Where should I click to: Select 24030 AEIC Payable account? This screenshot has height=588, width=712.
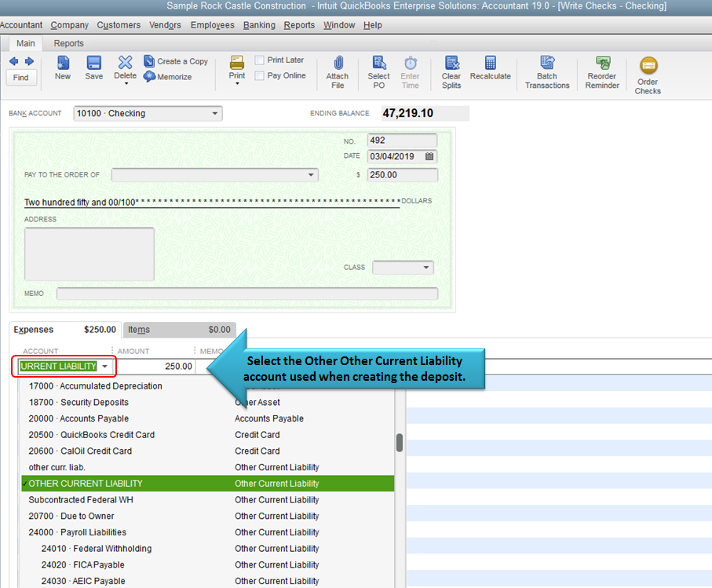(207, 581)
